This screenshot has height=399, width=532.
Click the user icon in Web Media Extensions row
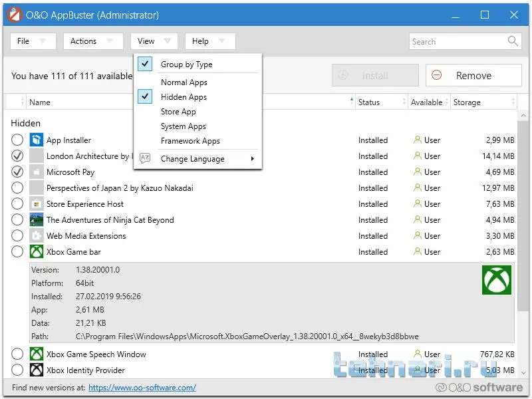418,235
